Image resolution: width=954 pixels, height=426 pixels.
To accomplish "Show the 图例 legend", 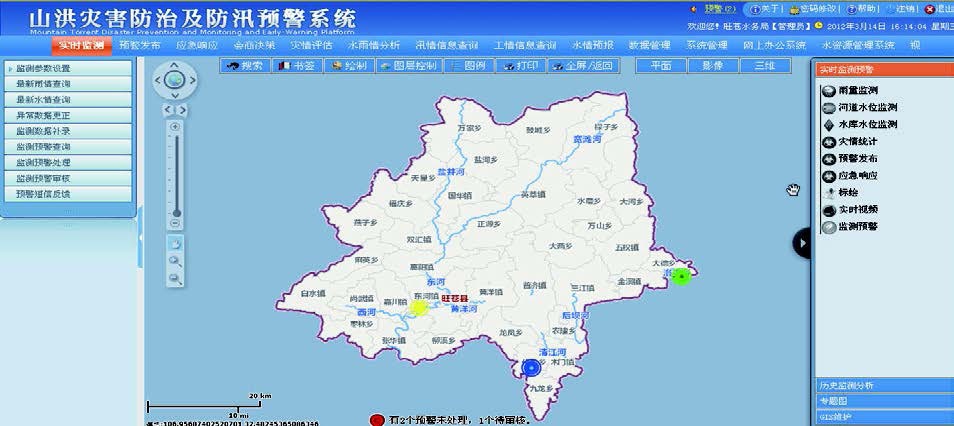I will [468, 66].
